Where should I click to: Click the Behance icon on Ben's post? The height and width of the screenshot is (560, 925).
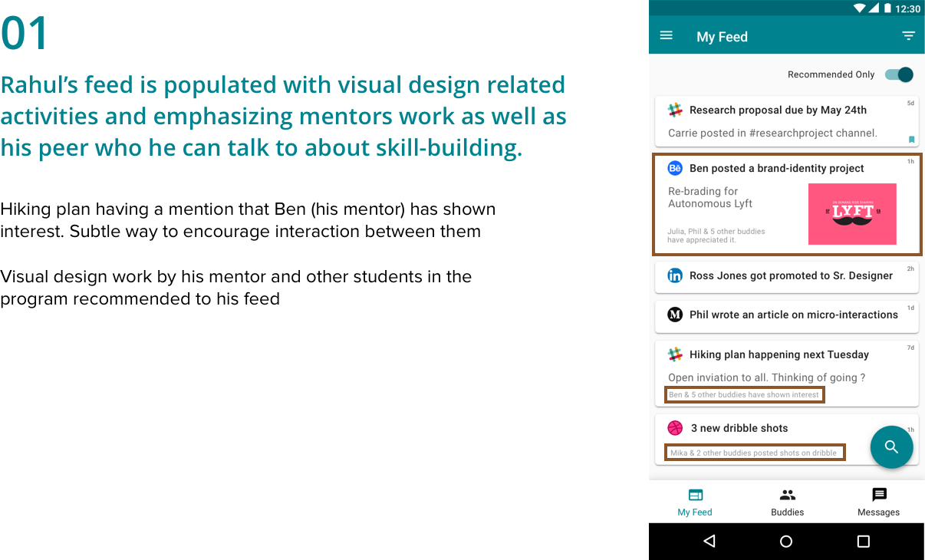(675, 168)
